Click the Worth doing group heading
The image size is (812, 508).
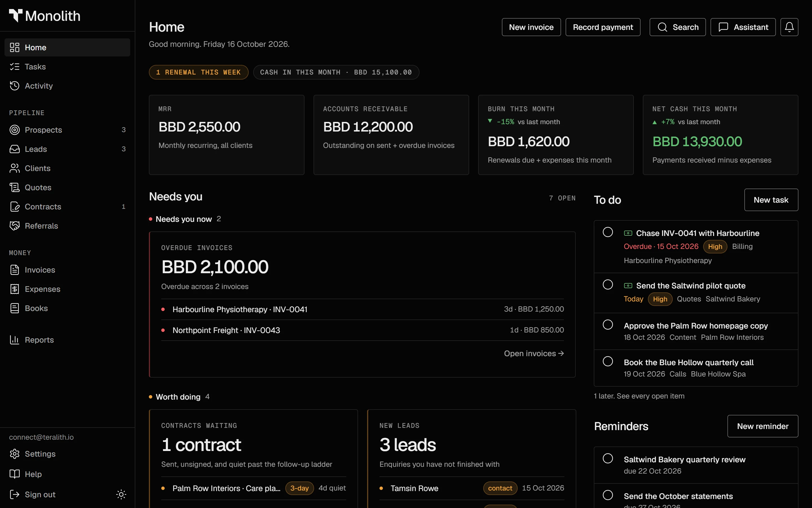[178, 397]
